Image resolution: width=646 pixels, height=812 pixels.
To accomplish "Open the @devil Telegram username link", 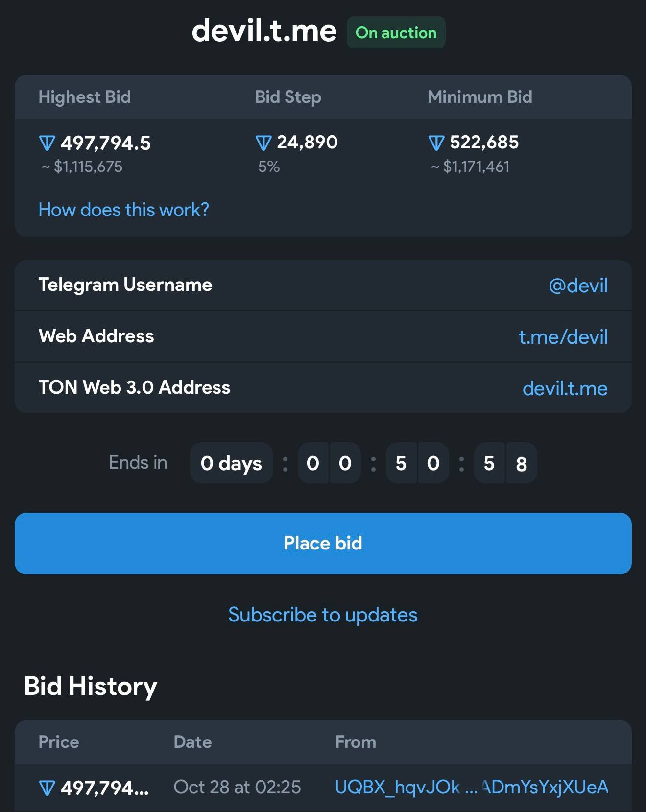I will click(578, 286).
